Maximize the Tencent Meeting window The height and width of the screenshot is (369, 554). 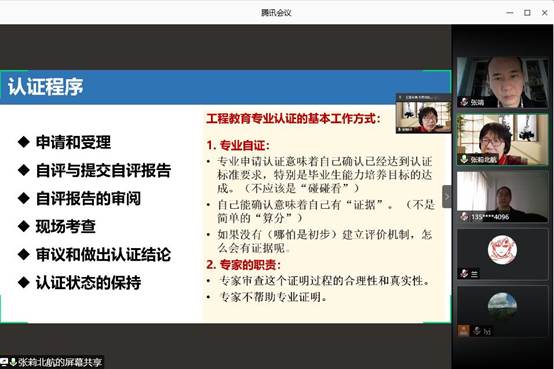pos(527,13)
